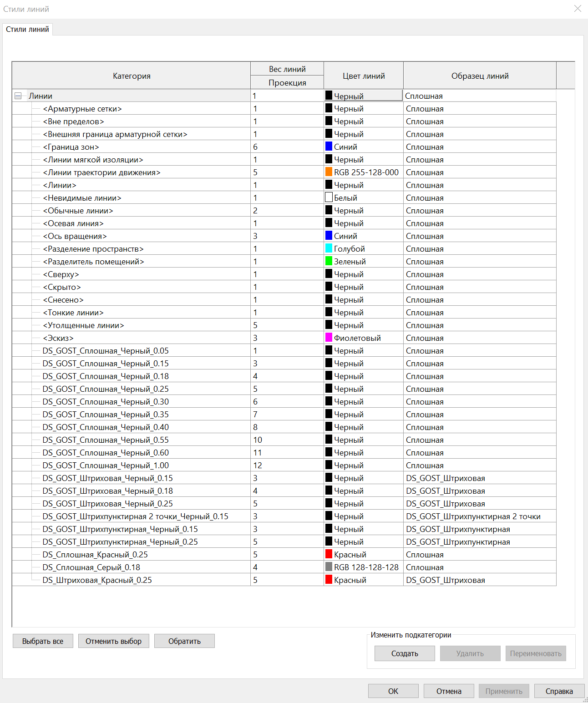Open line pattern for Осевая линия row

click(x=479, y=223)
